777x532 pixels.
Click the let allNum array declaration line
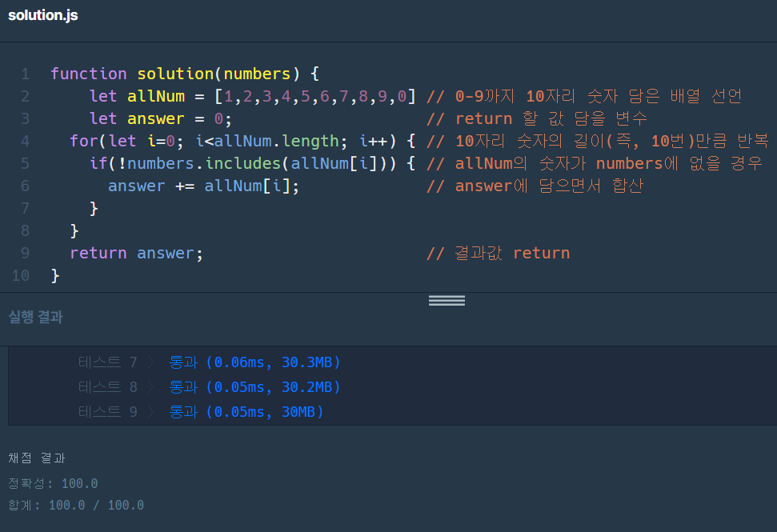[x=253, y=96]
